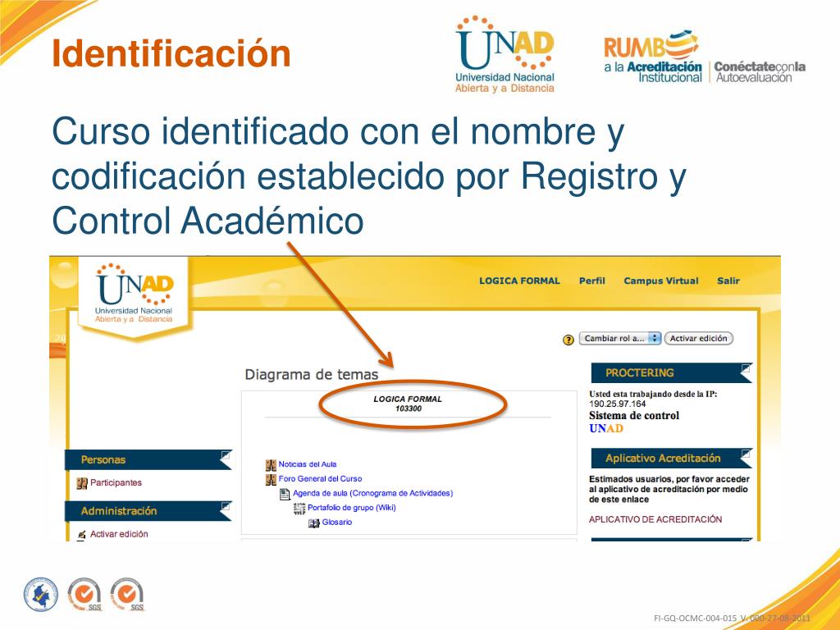Click the Aplicativo Acreditación block heading
This screenshot has width=840, height=630.
(x=663, y=459)
